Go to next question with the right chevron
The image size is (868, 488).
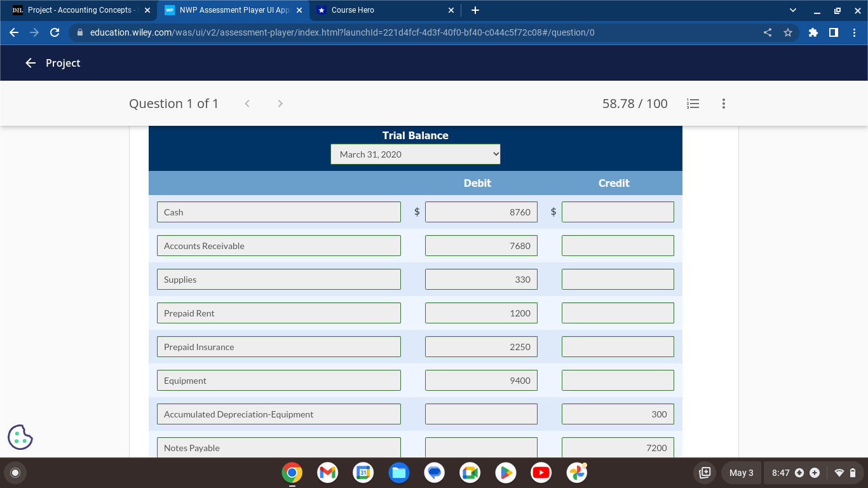point(280,103)
